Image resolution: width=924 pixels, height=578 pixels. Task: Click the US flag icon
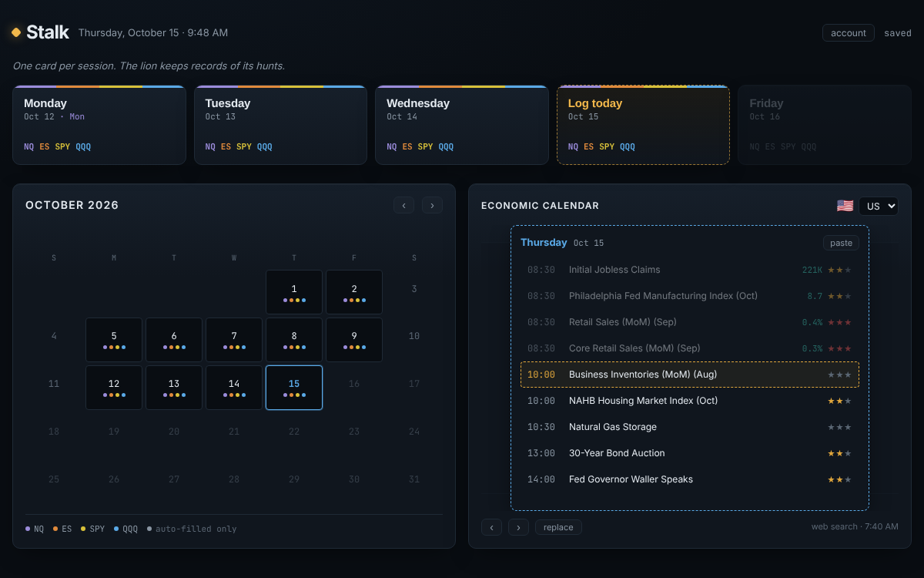coord(845,206)
